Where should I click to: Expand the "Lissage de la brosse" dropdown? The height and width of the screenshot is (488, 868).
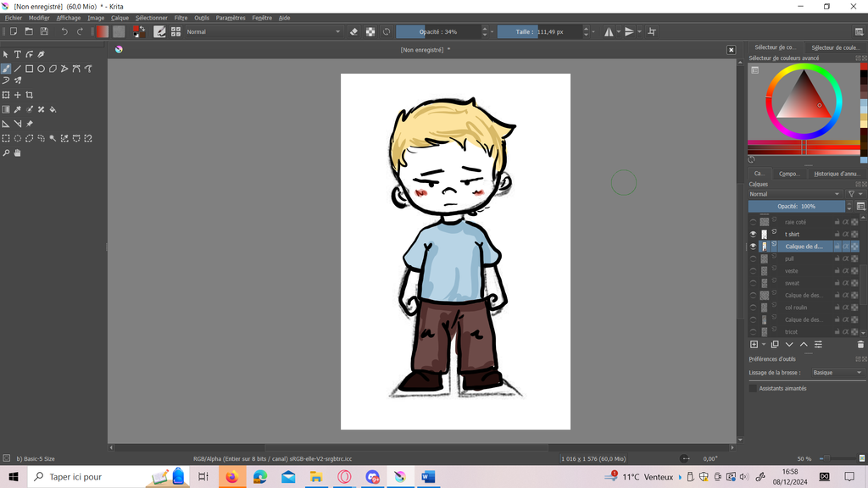(x=836, y=373)
